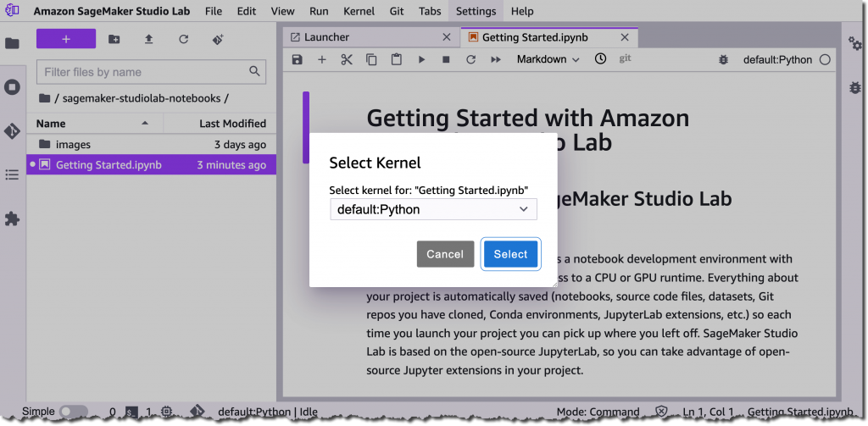Open the File menu

tap(213, 11)
